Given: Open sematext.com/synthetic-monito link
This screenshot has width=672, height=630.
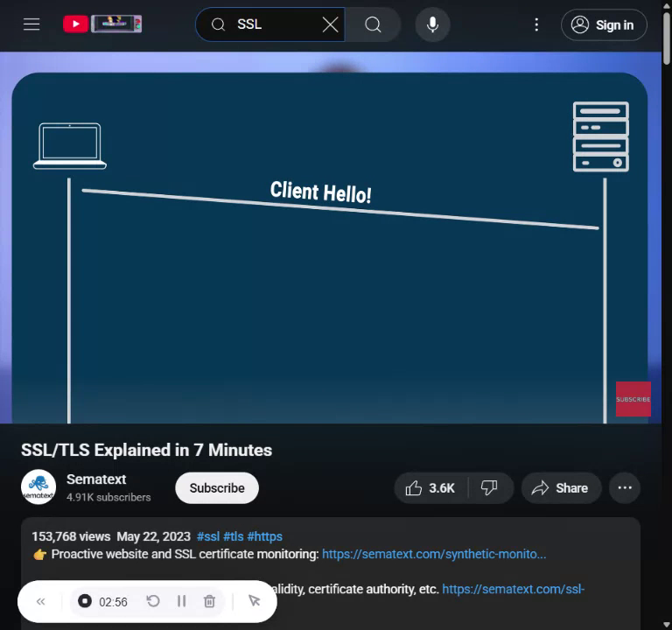Looking at the screenshot, I should (434, 554).
